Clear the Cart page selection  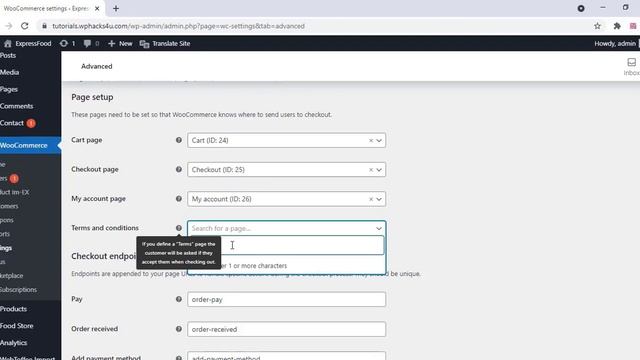[x=371, y=140]
